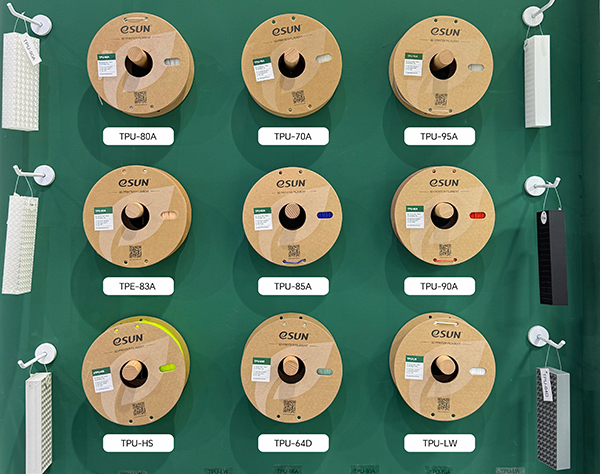
Task: Select the QR code on the TPU-95A spool
Action: [x=441, y=99]
